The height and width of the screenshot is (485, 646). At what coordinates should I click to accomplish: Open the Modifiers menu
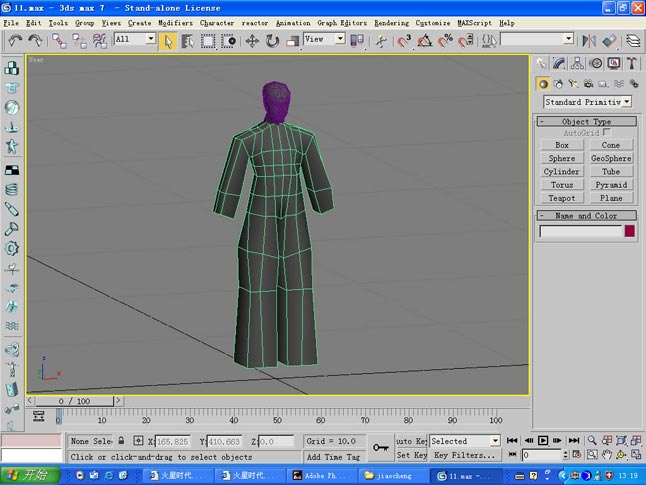point(176,23)
